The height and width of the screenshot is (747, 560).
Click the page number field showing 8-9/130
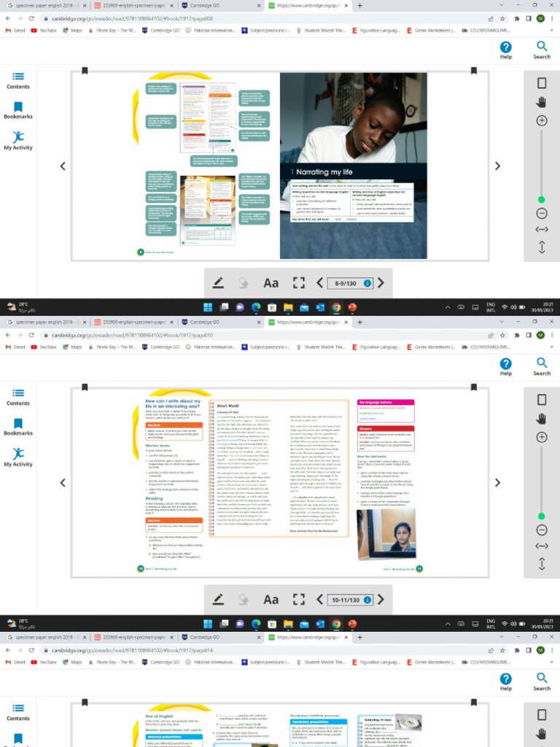(351, 284)
